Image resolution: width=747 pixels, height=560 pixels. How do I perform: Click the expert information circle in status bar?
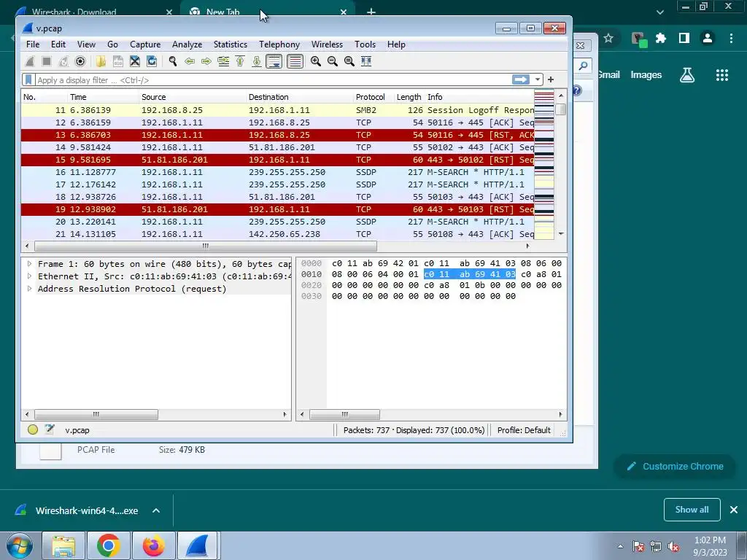(33, 429)
